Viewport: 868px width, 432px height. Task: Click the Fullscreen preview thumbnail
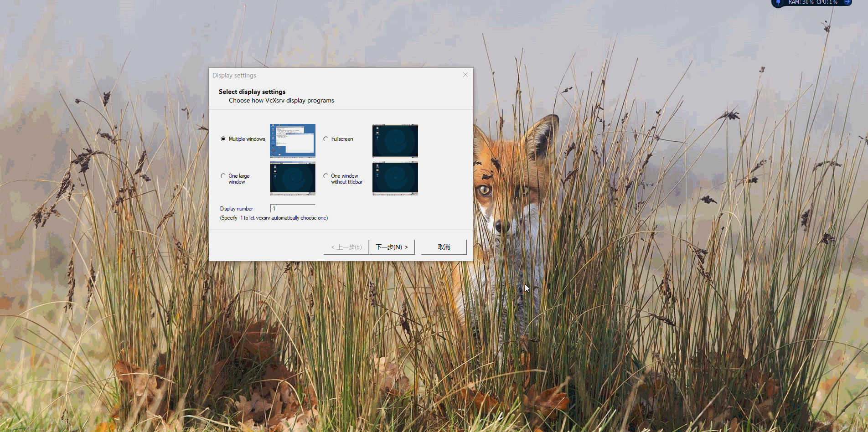pos(395,141)
